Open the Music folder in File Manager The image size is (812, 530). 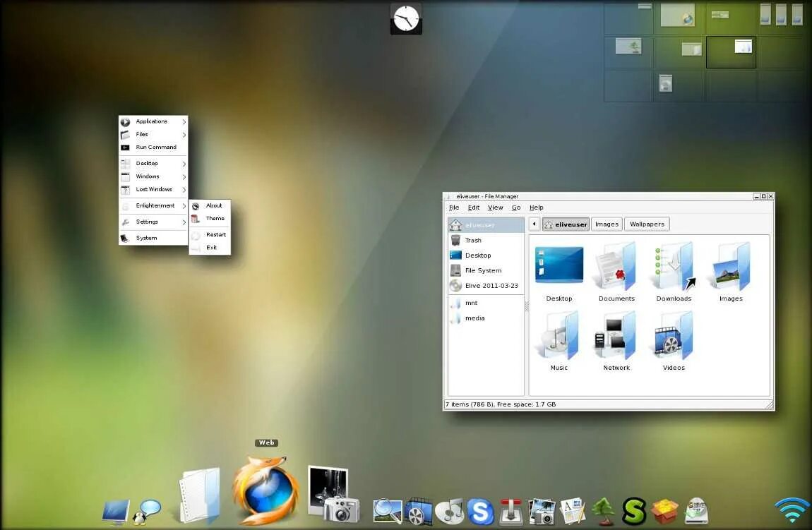click(559, 341)
